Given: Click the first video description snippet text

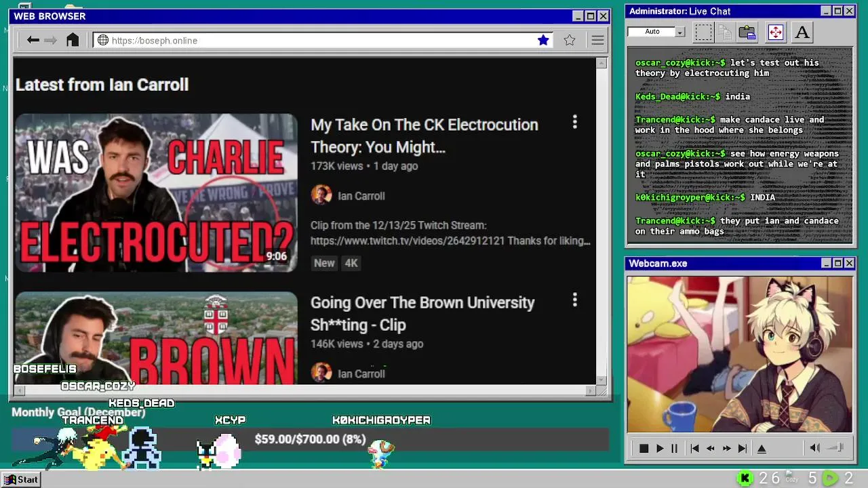Looking at the screenshot, I should tap(450, 233).
